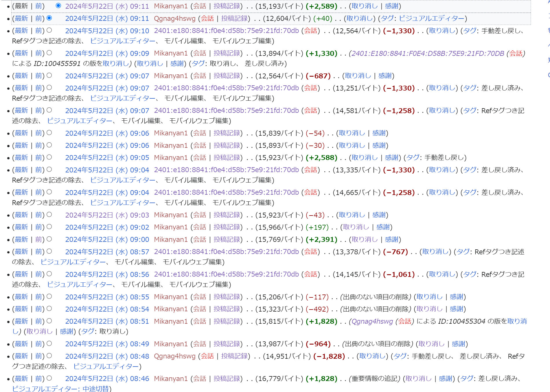Open タグ link on the 09:05 row
This screenshot has height=392, width=550.
413,158
